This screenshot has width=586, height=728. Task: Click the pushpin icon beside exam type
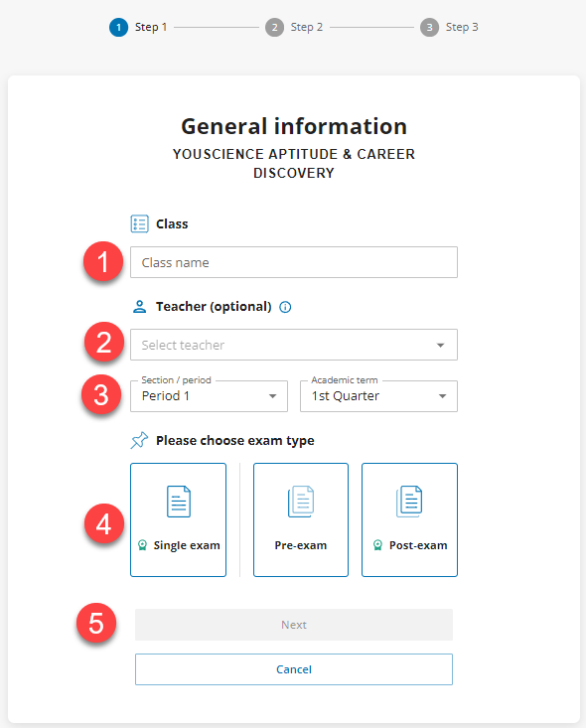(x=139, y=440)
